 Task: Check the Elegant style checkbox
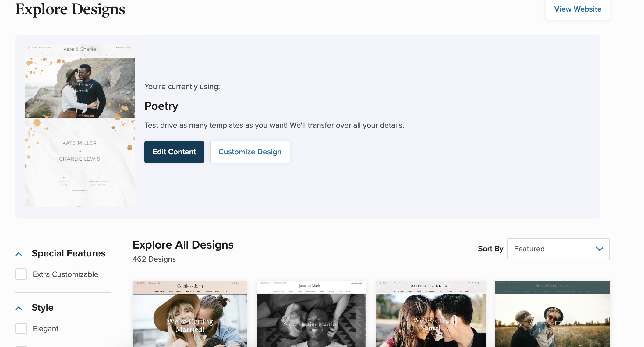pos(21,328)
